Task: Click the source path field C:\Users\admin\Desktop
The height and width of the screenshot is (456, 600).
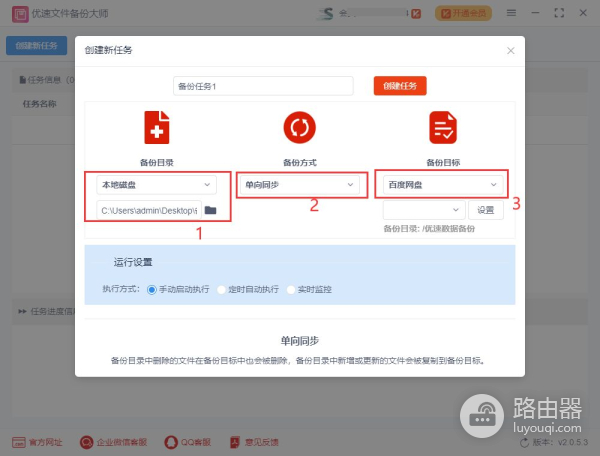Action: point(149,210)
